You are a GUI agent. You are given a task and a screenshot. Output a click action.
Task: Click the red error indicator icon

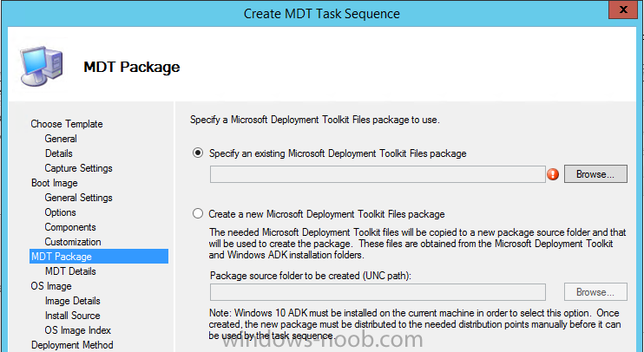tap(553, 174)
